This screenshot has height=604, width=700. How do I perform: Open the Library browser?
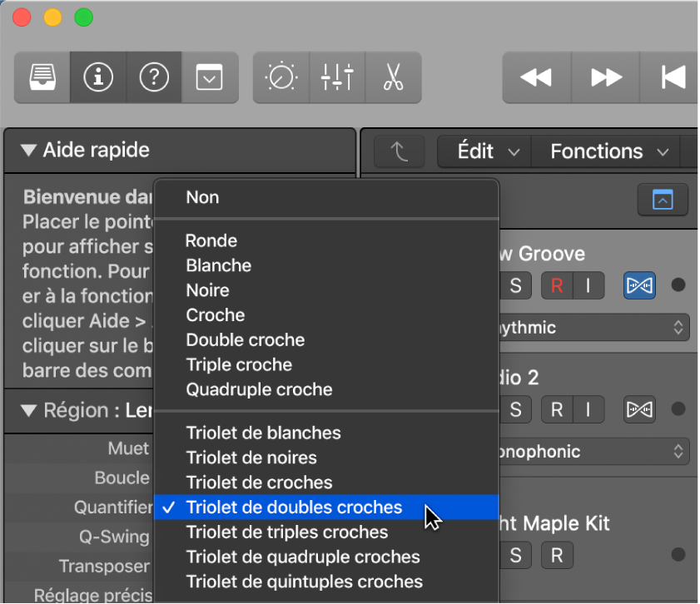tap(41, 77)
